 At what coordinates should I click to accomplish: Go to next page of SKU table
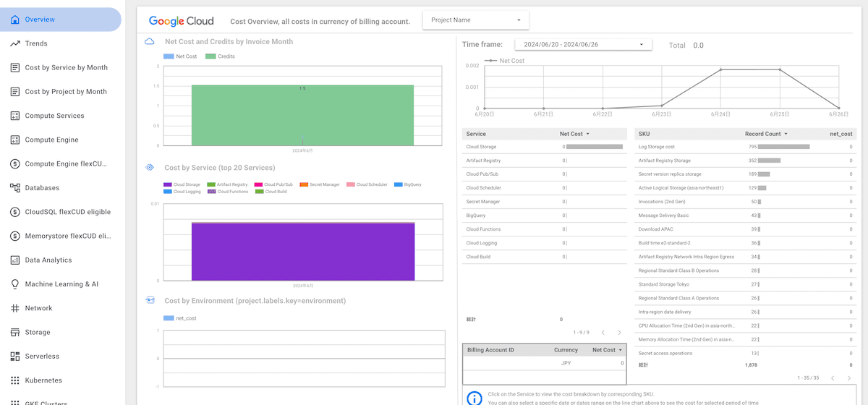click(x=848, y=378)
